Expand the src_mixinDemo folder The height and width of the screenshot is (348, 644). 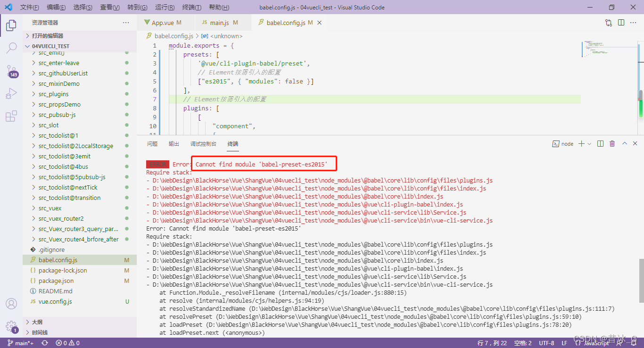(x=80, y=83)
